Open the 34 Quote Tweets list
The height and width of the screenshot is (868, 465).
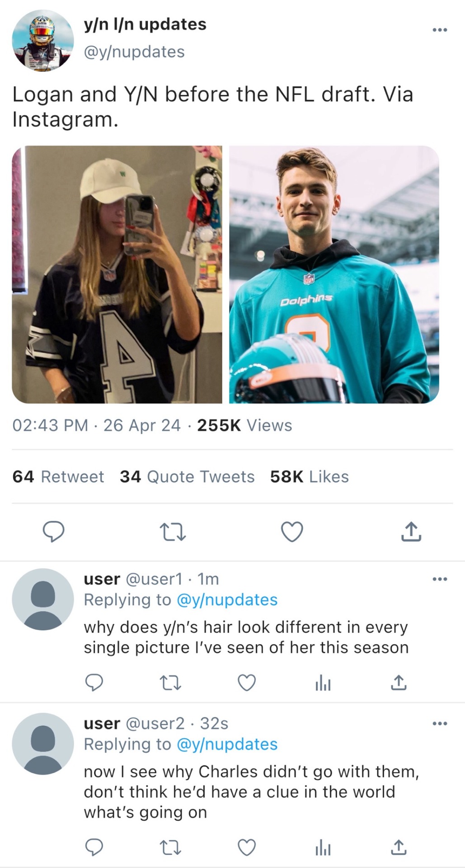coord(187,476)
